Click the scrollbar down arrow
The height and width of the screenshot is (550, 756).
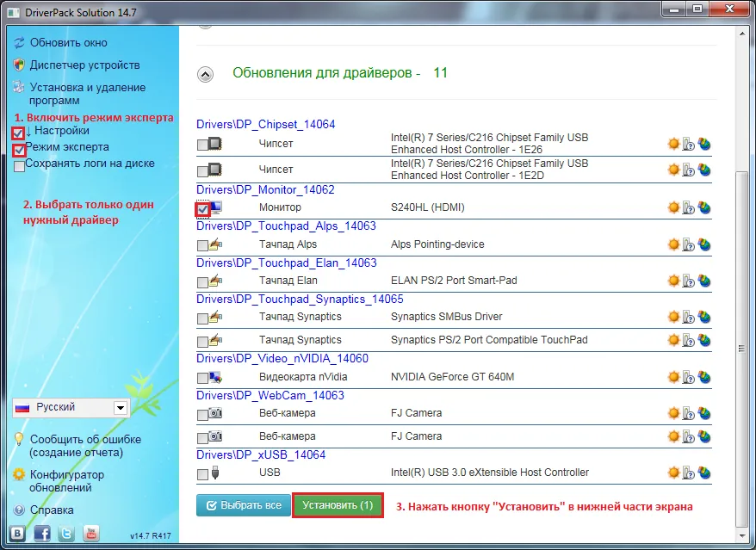(x=742, y=535)
